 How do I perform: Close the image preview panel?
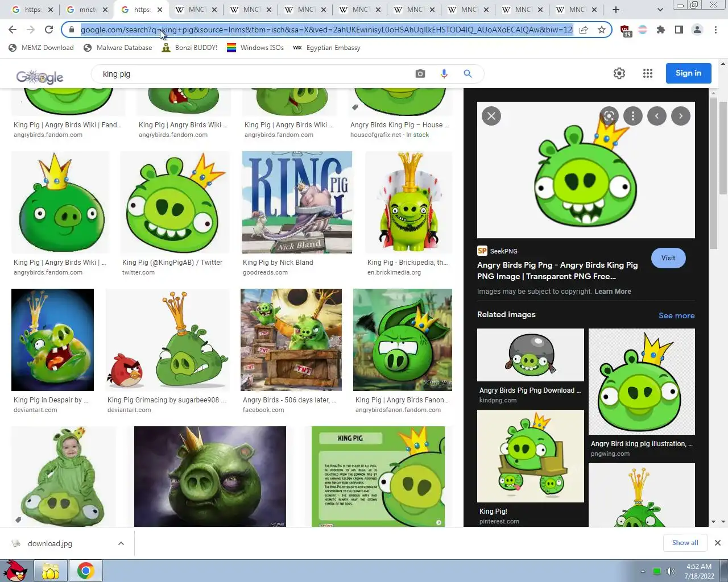click(491, 116)
